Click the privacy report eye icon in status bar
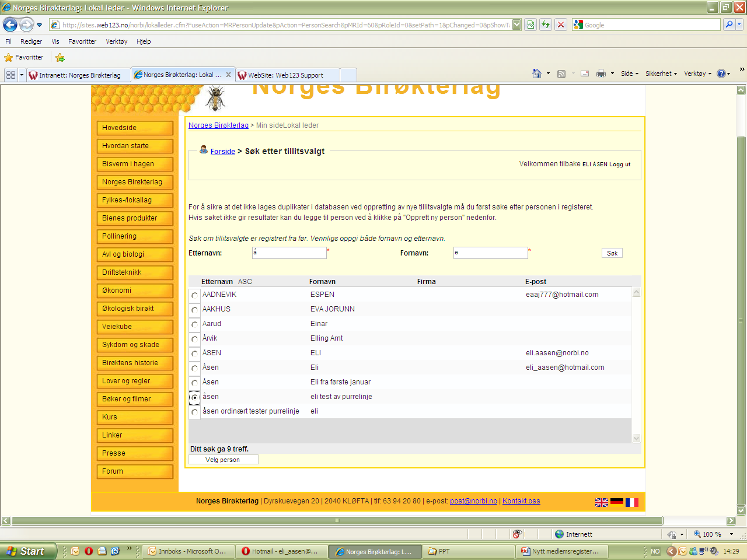Viewport: 747px width, 560px height. [x=517, y=534]
